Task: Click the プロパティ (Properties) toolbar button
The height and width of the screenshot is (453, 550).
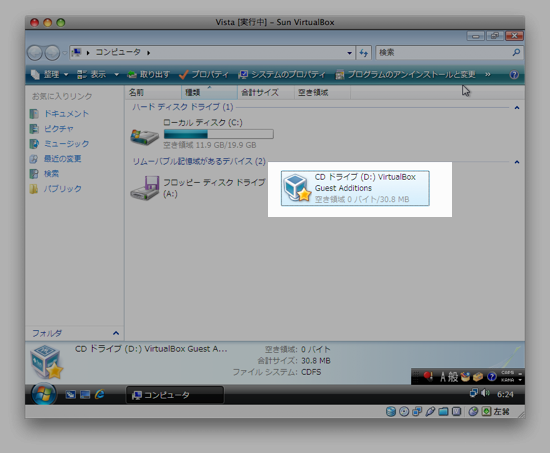Action: [203, 74]
